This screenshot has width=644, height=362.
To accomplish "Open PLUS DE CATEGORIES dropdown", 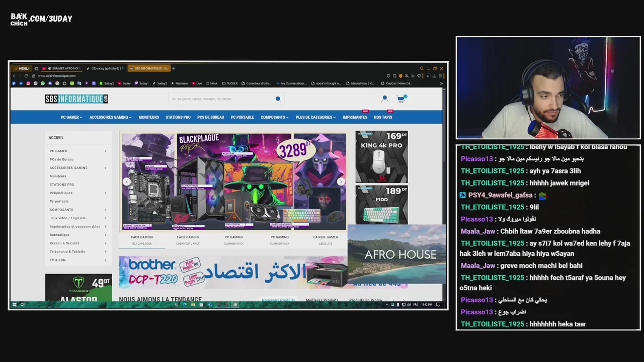I will click(315, 117).
